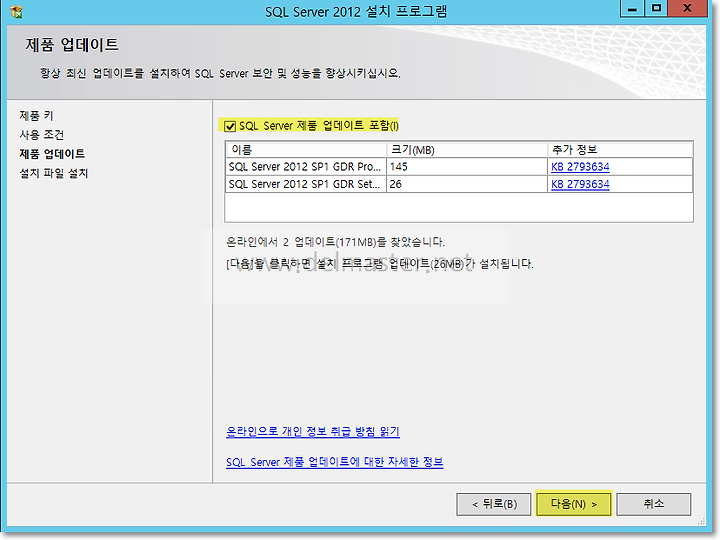Select 제품 업데이트 step in sidebar

tap(52, 154)
